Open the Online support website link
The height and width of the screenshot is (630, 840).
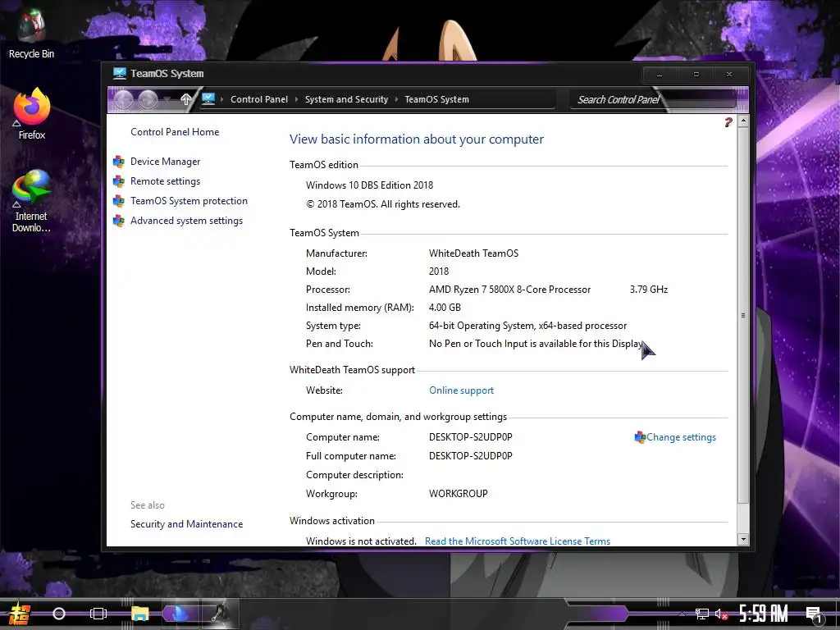[461, 390]
